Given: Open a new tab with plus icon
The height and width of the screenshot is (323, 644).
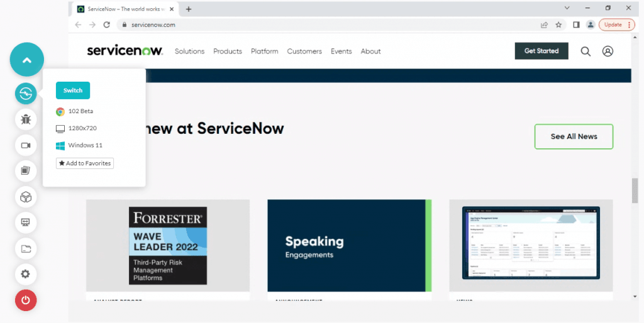Looking at the screenshot, I should tap(189, 9).
